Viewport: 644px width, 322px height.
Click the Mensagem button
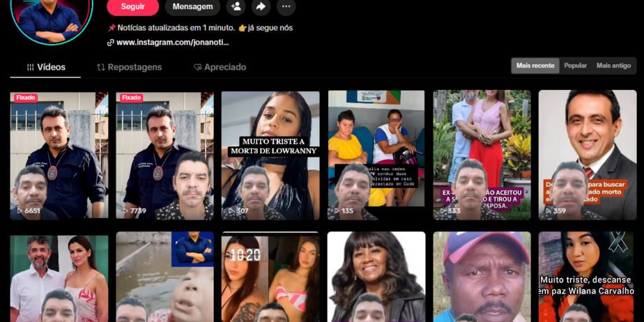pyautogui.click(x=192, y=6)
